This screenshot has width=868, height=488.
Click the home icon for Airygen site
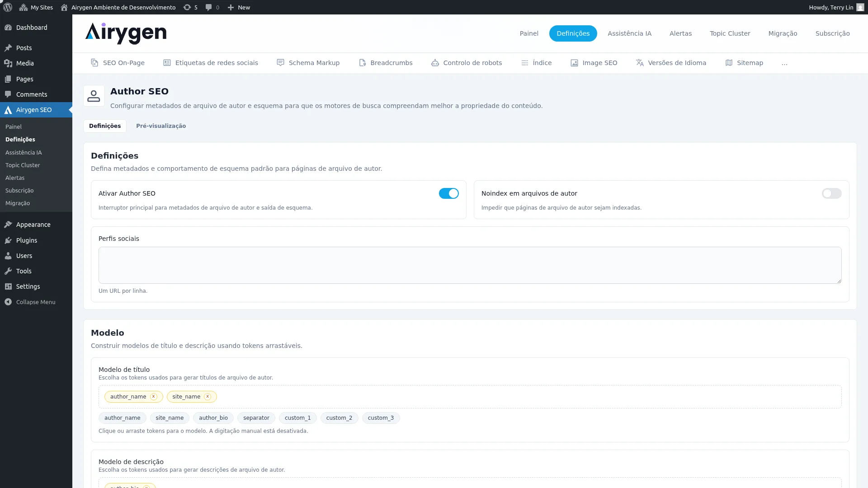tap(64, 7)
